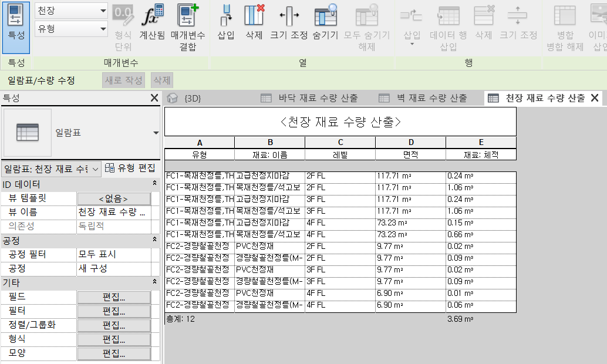
Task: Click the 새로 작성 button
Action: coord(124,80)
